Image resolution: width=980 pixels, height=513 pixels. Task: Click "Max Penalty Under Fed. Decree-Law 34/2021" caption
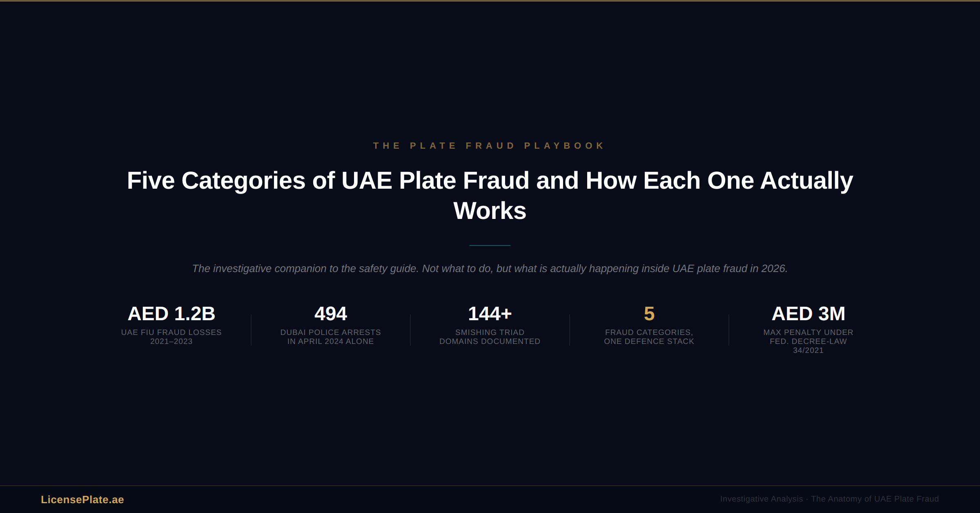coord(808,341)
